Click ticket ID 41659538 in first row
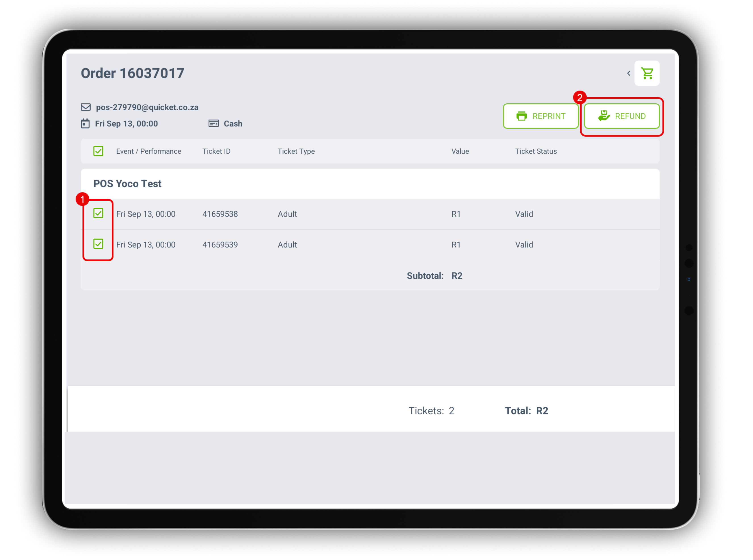Viewport: 753px width, 560px height. (220, 214)
